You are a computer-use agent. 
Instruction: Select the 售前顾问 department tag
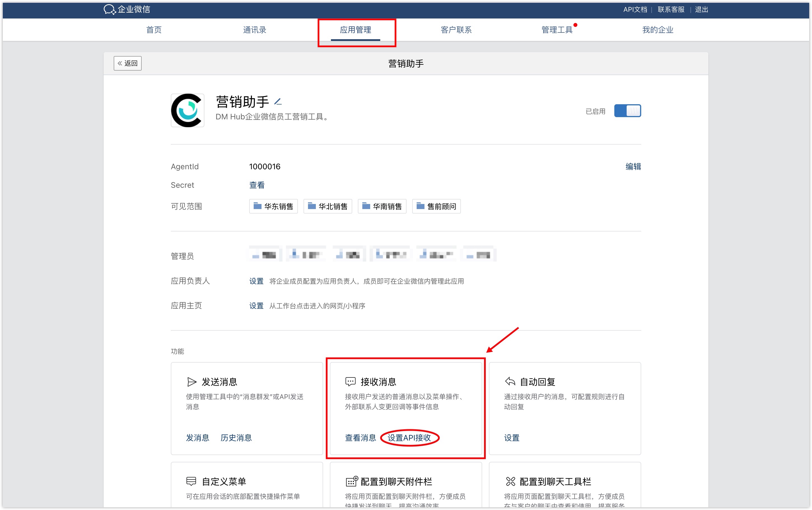pos(436,206)
